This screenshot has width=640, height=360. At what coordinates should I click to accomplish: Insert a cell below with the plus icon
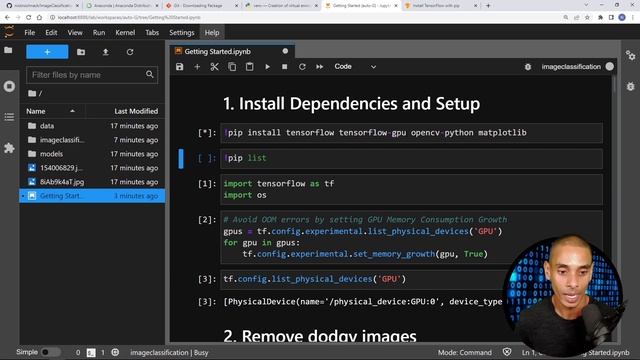pos(197,67)
